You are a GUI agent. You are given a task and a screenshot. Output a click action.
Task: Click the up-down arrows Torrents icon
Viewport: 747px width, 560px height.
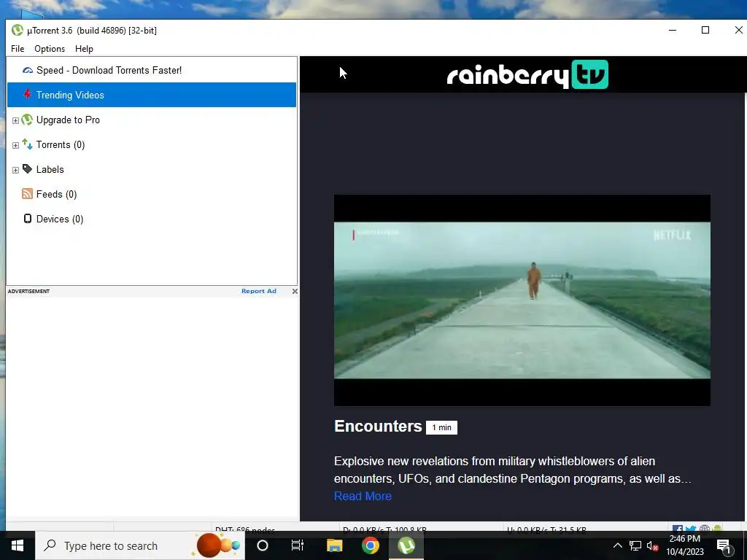click(x=27, y=144)
